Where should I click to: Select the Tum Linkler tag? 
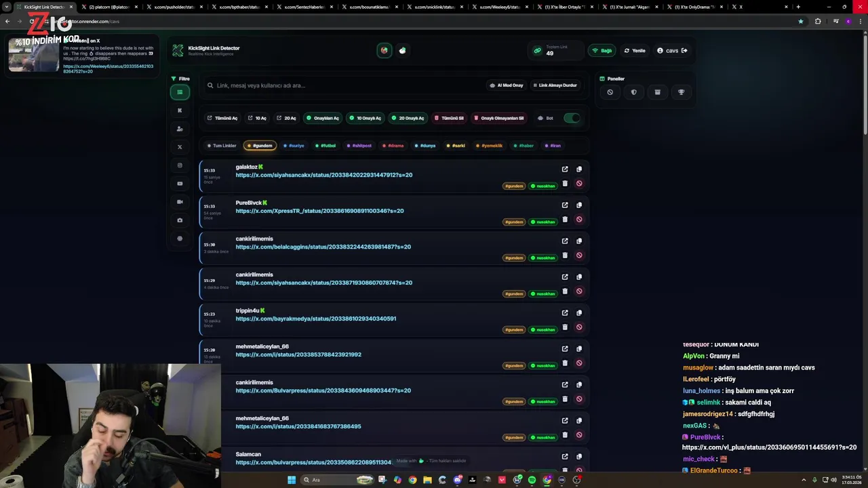(x=222, y=146)
